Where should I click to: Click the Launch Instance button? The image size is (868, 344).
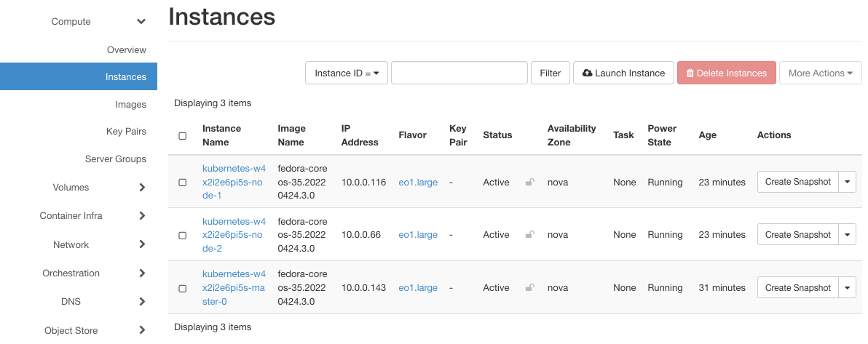point(623,73)
